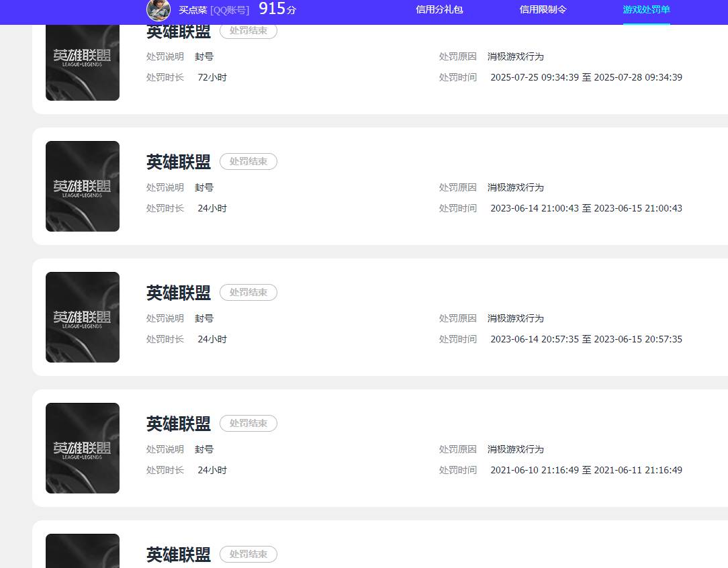Viewport: 728px width, 568px height.
Task: Click the game thumbnail of the 2021-06-10 ban record
Action: pyautogui.click(x=83, y=448)
